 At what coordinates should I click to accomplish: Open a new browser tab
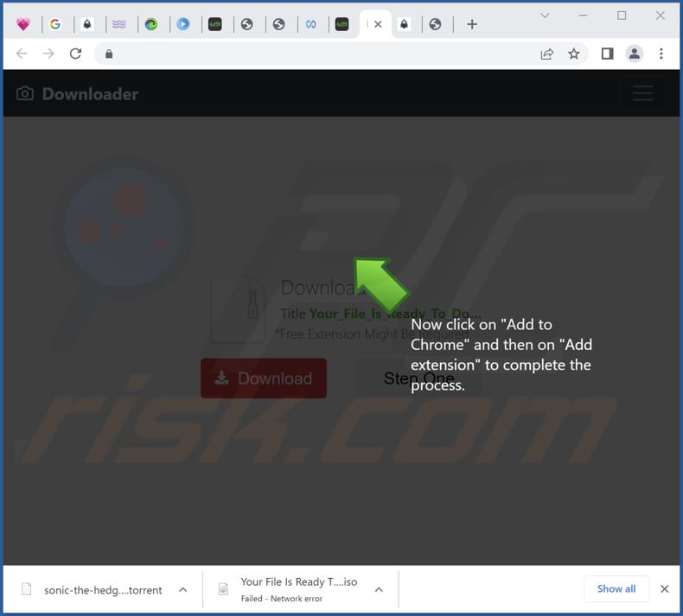point(472,24)
